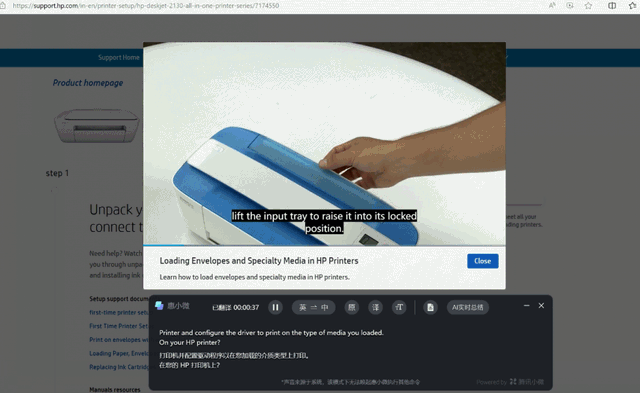Open the Favorites list icon at the toolbar edge
This screenshot has width=640, height=393.
coord(633,5)
